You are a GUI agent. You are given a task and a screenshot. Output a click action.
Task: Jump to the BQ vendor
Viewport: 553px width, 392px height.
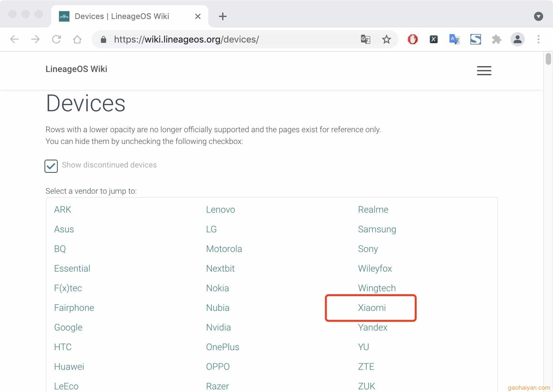click(60, 249)
